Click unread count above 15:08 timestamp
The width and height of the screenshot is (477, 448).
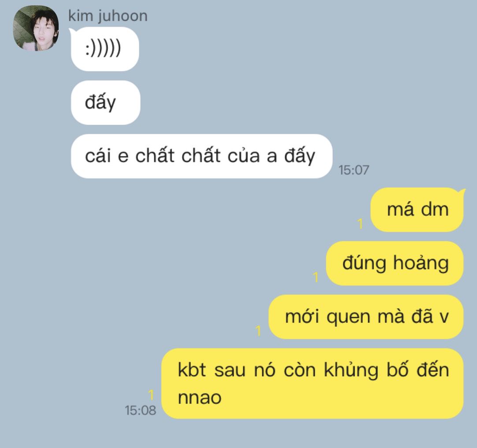(151, 395)
